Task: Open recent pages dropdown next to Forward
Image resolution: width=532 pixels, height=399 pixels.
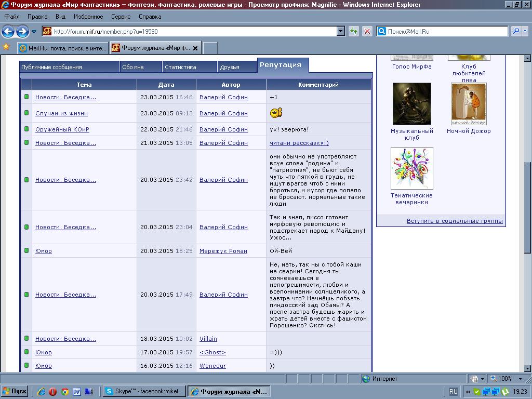Action: 34,32
